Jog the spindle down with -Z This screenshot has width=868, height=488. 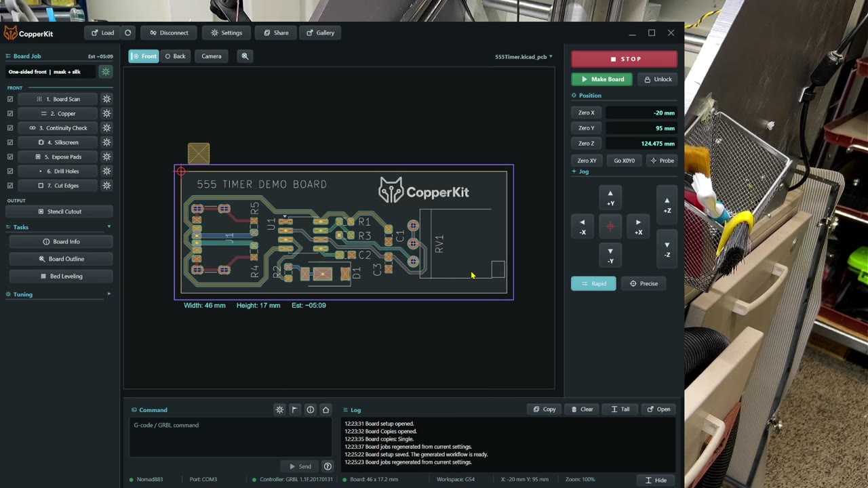pyautogui.click(x=667, y=249)
